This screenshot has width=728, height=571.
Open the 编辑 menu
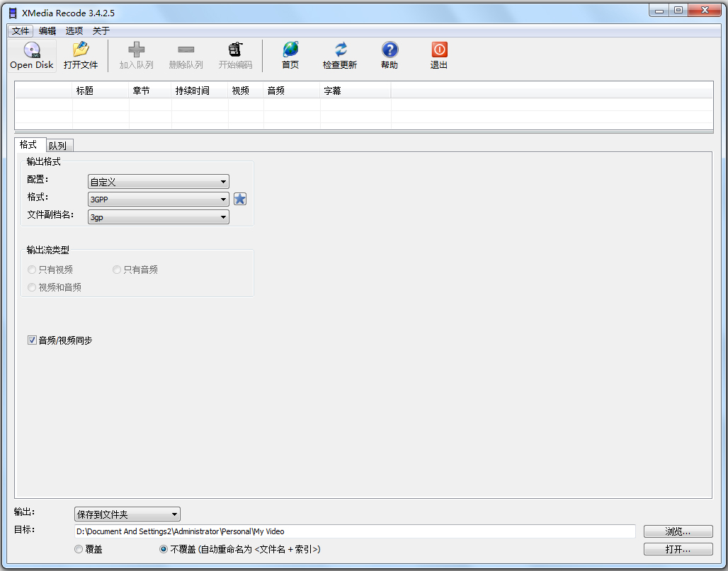(x=47, y=31)
